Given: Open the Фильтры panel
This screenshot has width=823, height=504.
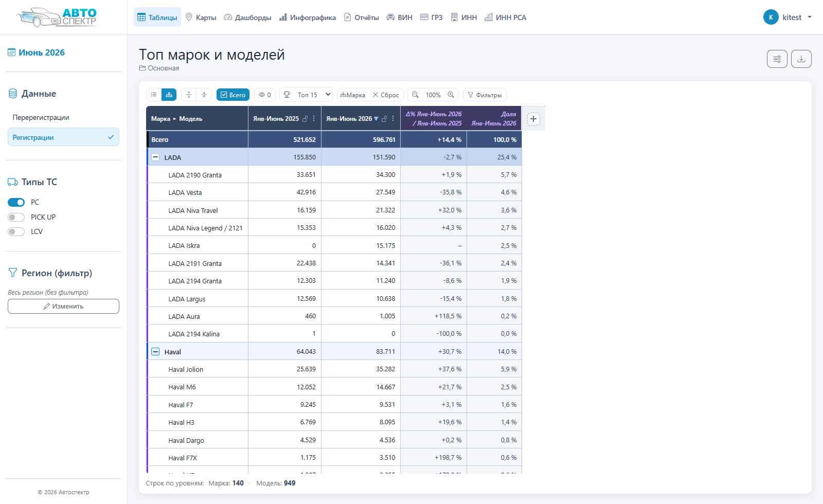Looking at the screenshot, I should (485, 95).
